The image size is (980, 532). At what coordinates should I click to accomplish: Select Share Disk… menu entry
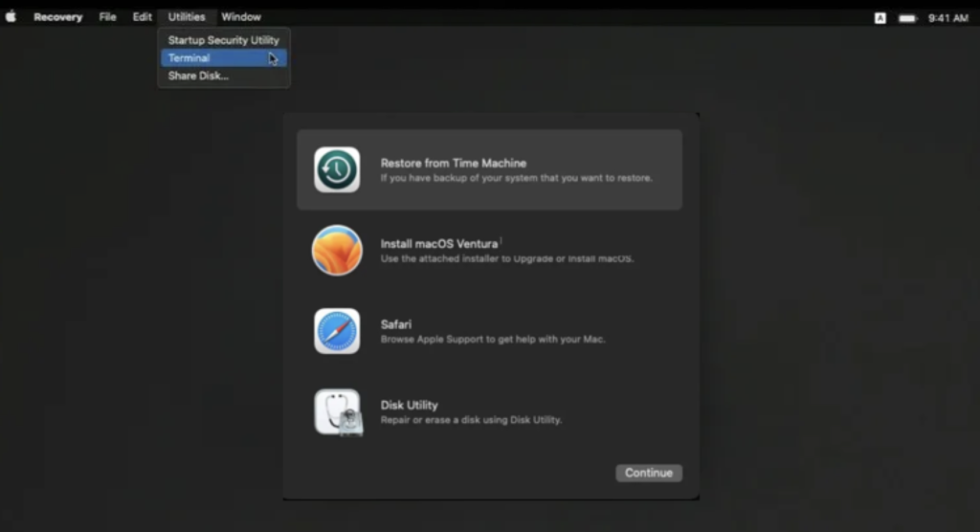(x=224, y=76)
